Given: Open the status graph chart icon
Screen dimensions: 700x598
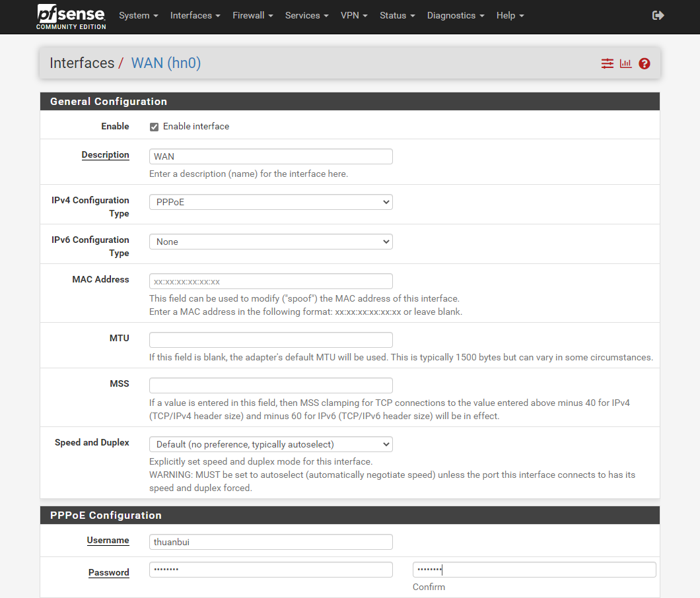Looking at the screenshot, I should (625, 63).
